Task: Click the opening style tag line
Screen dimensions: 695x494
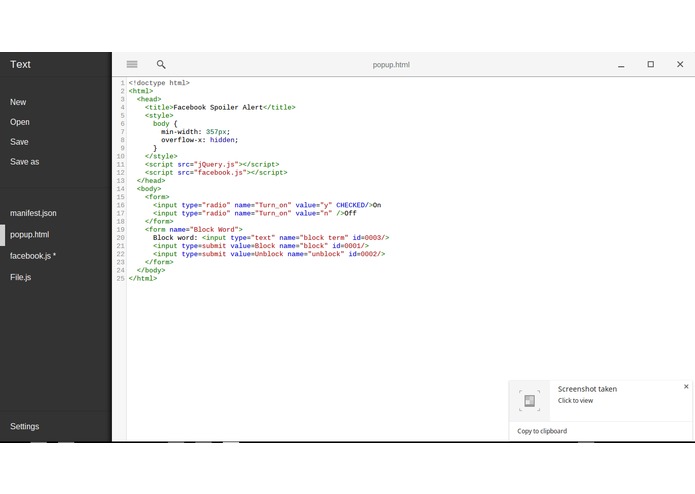Action: pos(159,116)
